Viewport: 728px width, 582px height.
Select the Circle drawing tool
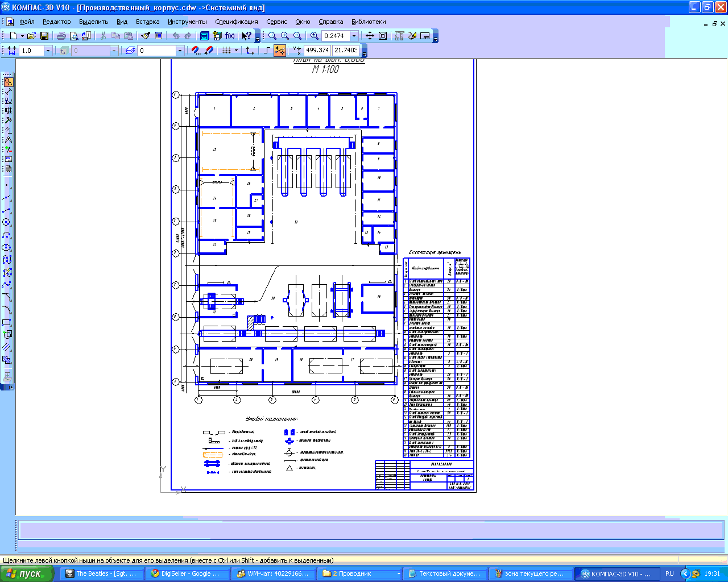coord(7,222)
